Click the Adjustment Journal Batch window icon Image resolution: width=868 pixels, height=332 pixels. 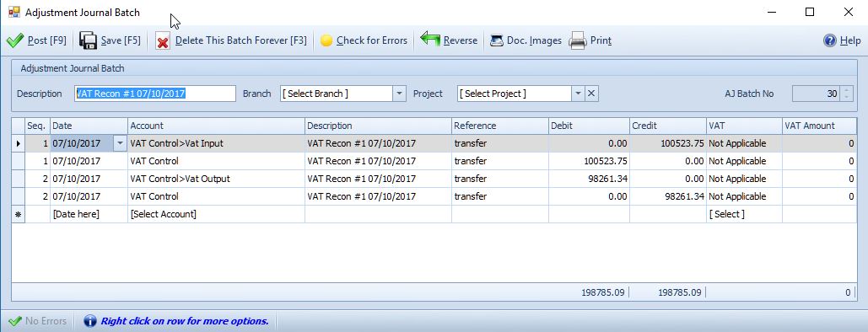[x=13, y=12]
